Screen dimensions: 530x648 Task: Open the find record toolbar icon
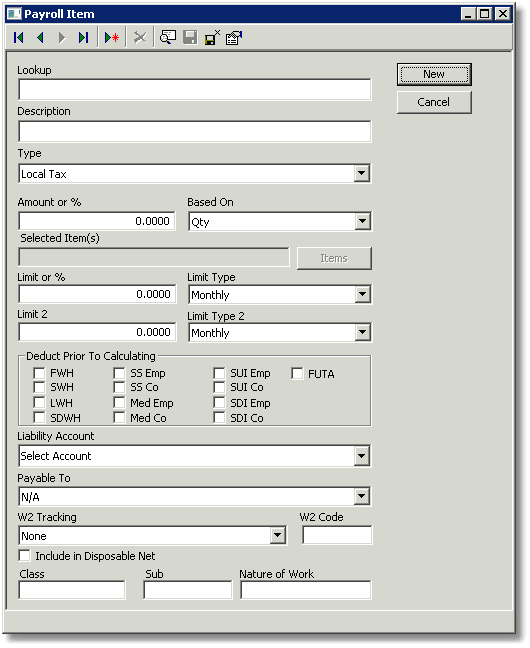168,38
